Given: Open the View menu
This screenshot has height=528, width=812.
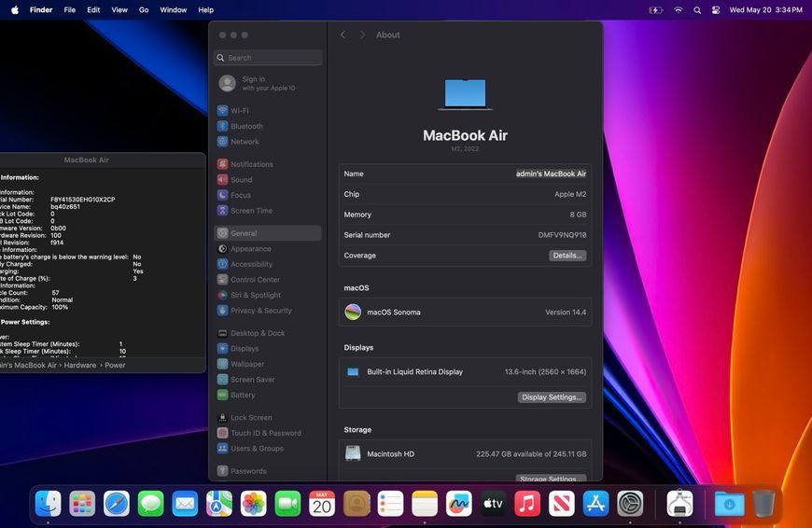Looking at the screenshot, I should [119, 10].
